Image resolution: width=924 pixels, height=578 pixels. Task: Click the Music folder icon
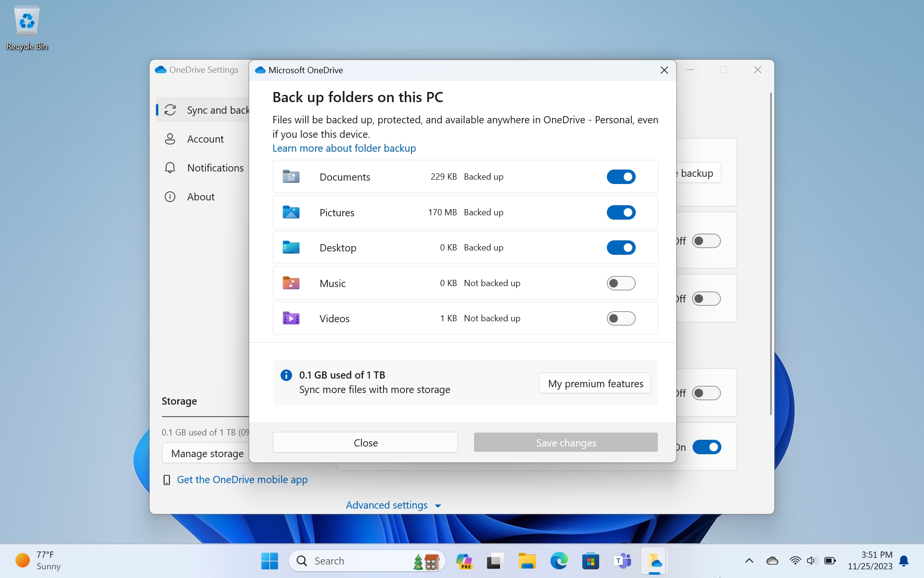291,283
